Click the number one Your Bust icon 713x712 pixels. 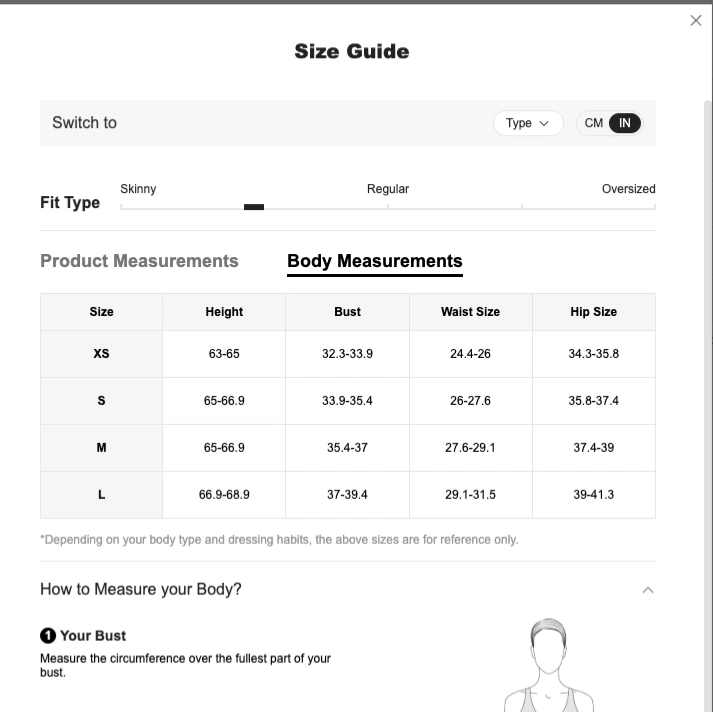coord(48,636)
